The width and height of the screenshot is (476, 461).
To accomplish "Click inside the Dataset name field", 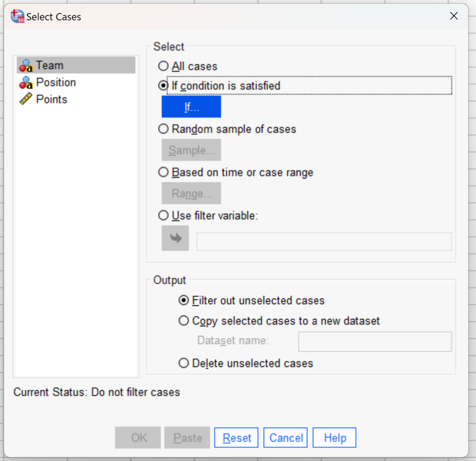I will (x=375, y=341).
